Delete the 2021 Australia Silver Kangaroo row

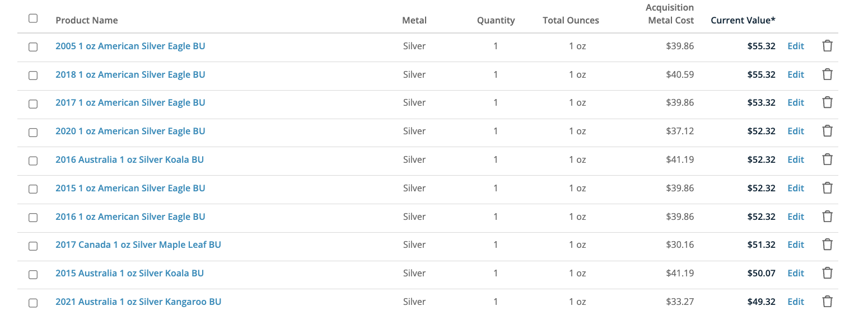coord(827,302)
